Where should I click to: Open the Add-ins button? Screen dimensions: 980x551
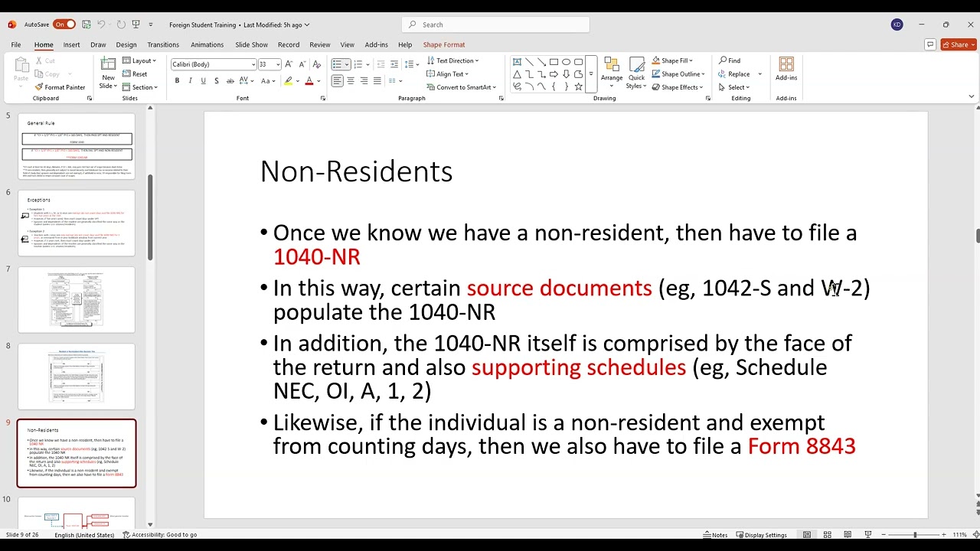click(786, 70)
